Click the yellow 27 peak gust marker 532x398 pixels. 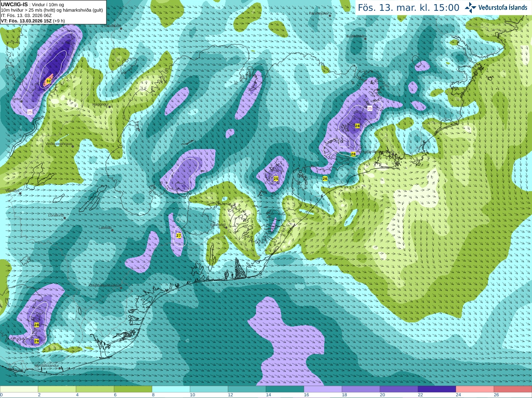(x=179, y=236)
